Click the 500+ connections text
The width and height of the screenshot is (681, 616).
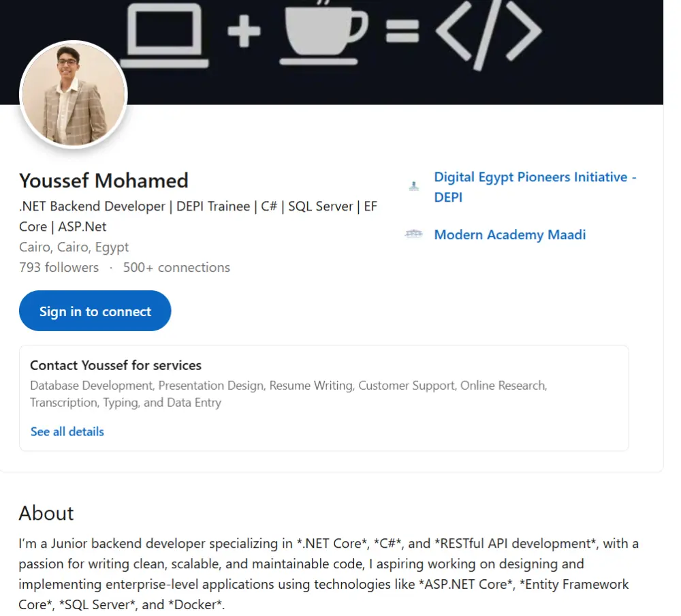point(176,267)
